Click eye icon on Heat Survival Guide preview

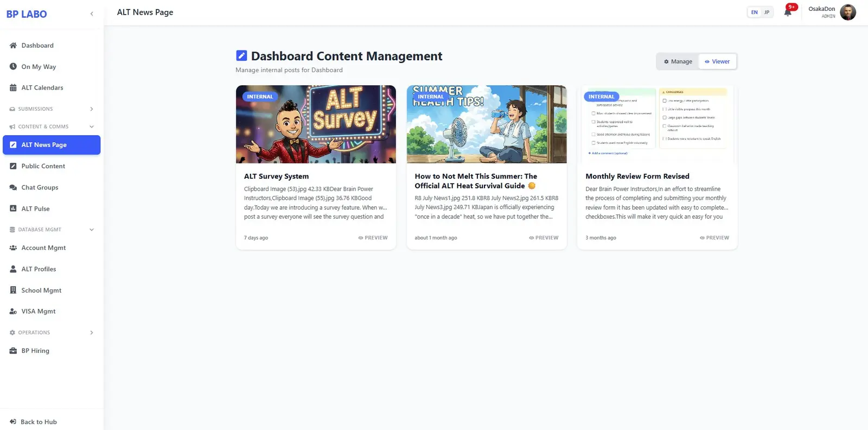(x=532, y=238)
